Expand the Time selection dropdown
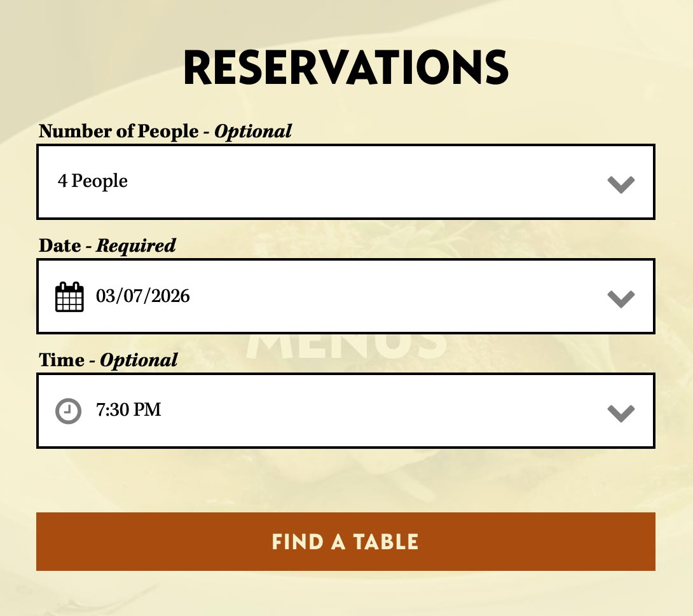The width and height of the screenshot is (693, 616). pos(346,411)
